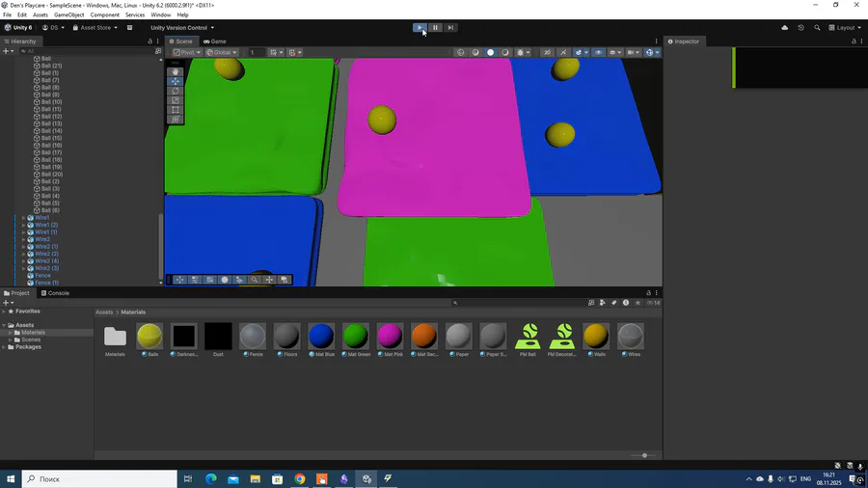The height and width of the screenshot is (488, 868).
Task: Select the PM Decorat... physics material asset
Action: coord(562,340)
